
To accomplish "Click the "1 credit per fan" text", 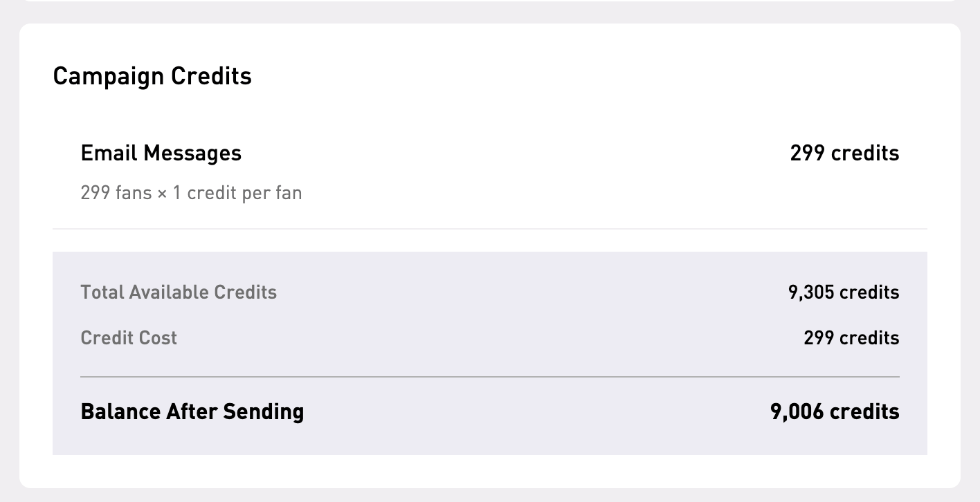I will [237, 192].
